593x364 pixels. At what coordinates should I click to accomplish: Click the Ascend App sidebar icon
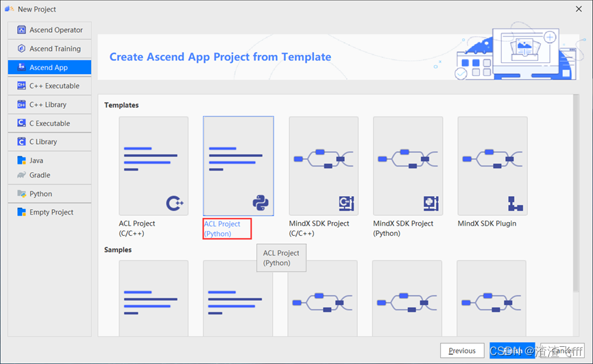21,67
